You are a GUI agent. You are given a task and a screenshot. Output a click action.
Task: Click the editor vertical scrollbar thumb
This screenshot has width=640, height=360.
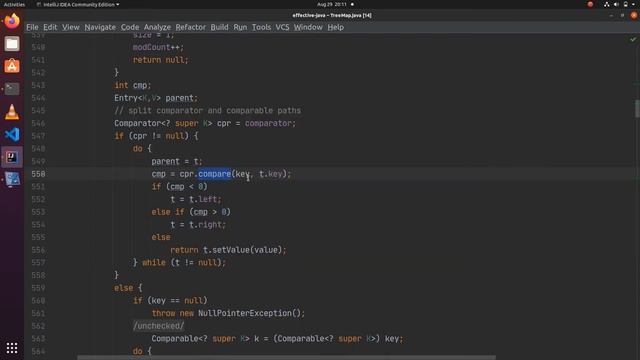(x=637, y=109)
